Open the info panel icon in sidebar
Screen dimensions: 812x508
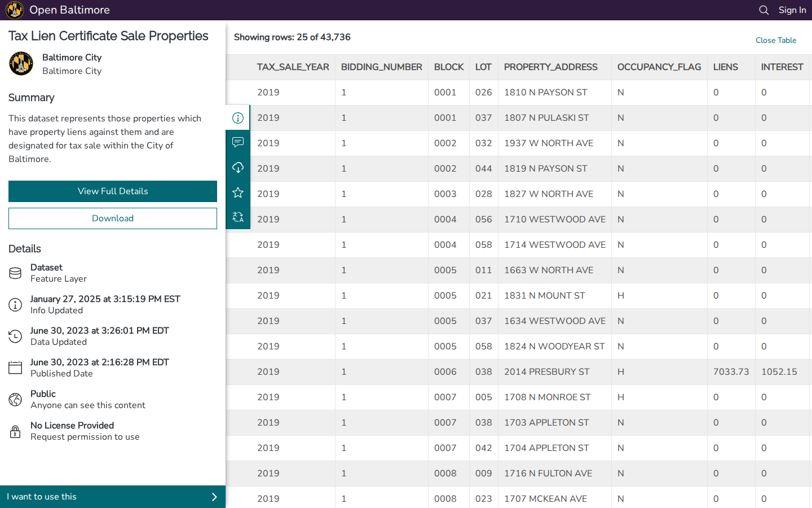point(238,118)
